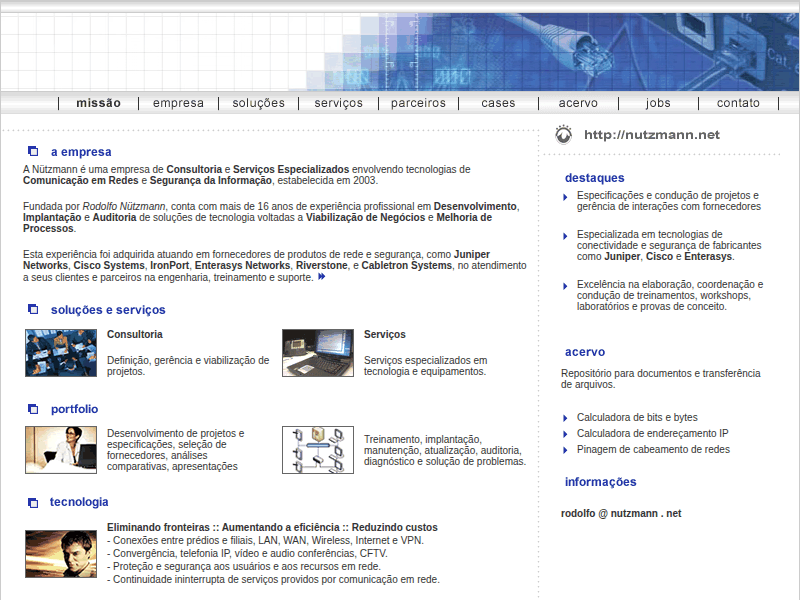
Task: Click the 'destaques' heading
Action: [x=594, y=178]
